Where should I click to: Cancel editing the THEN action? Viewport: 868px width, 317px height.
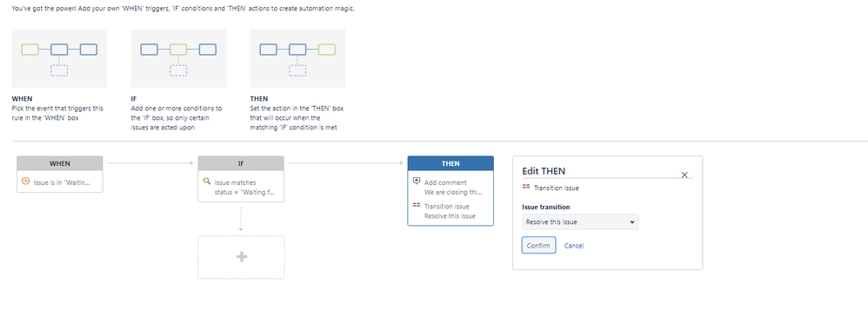pos(573,246)
